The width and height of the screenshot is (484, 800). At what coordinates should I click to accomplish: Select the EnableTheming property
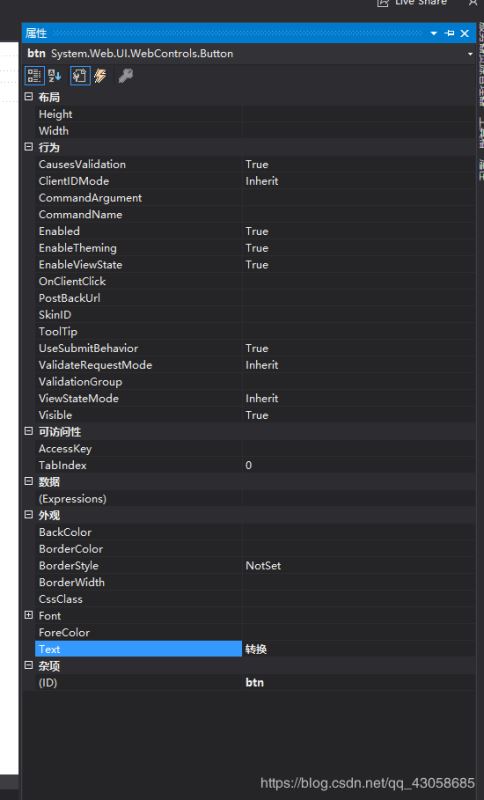pyautogui.click(x=78, y=248)
